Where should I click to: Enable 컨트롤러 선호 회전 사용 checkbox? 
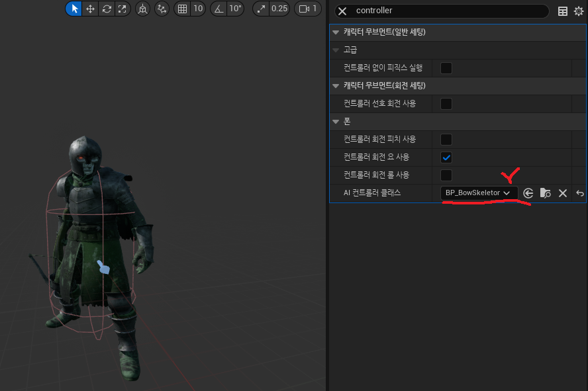pos(446,104)
